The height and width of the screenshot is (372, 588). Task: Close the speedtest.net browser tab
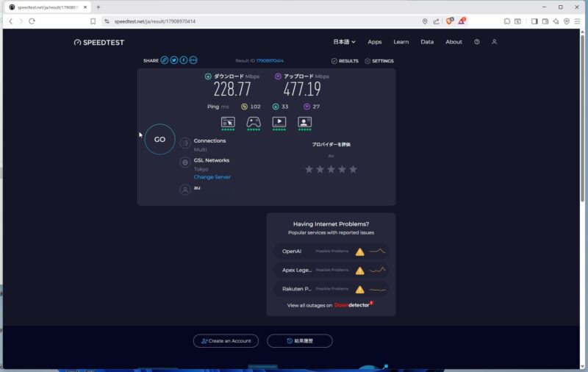[x=85, y=7]
